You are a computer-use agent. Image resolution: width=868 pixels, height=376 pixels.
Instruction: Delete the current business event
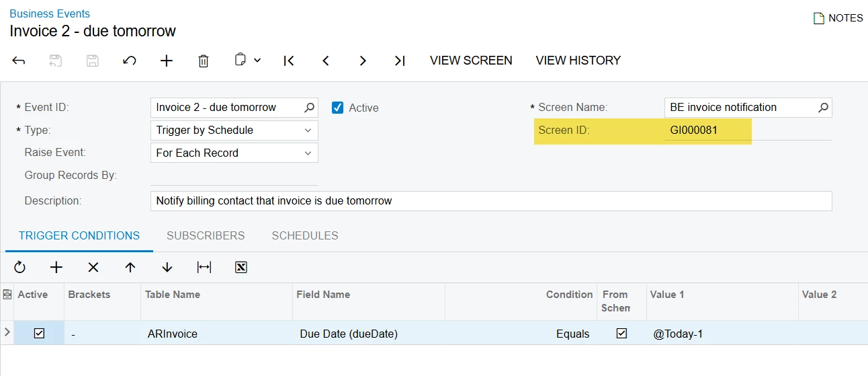(x=204, y=61)
